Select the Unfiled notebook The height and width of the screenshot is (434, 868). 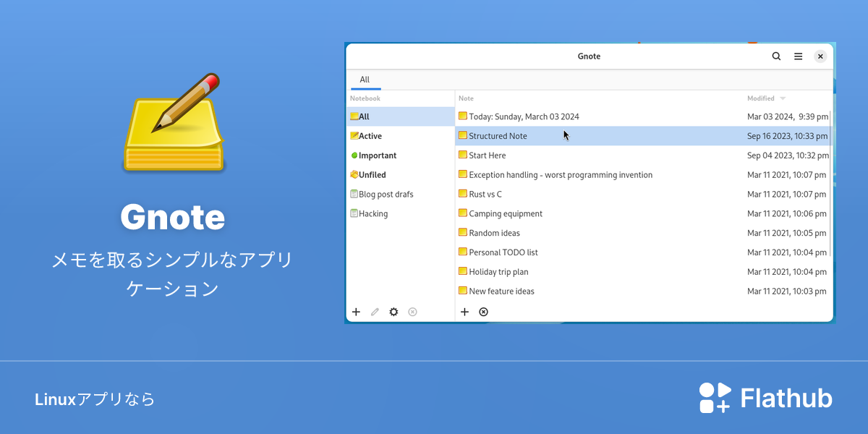(401, 175)
